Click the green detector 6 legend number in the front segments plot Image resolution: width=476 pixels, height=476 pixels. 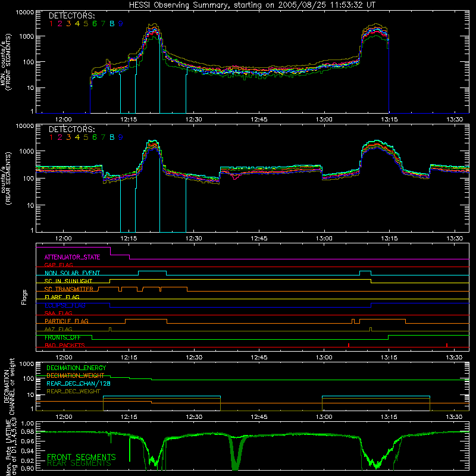95,24
